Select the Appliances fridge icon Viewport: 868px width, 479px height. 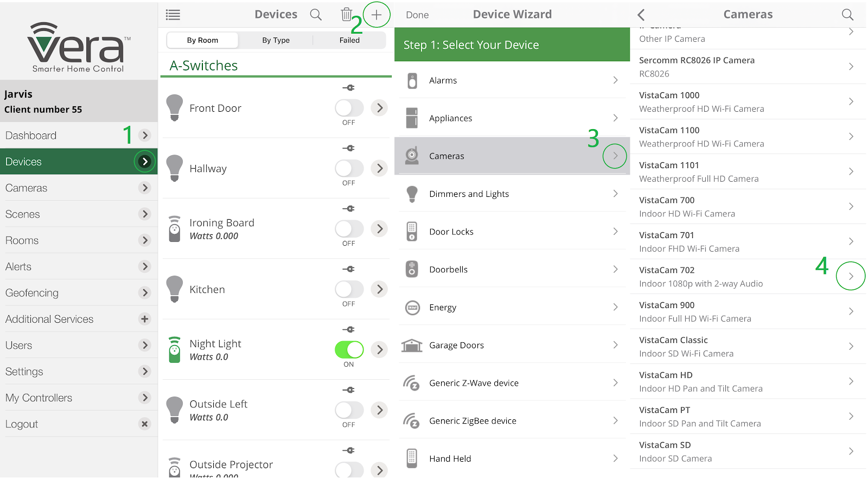pyautogui.click(x=412, y=118)
